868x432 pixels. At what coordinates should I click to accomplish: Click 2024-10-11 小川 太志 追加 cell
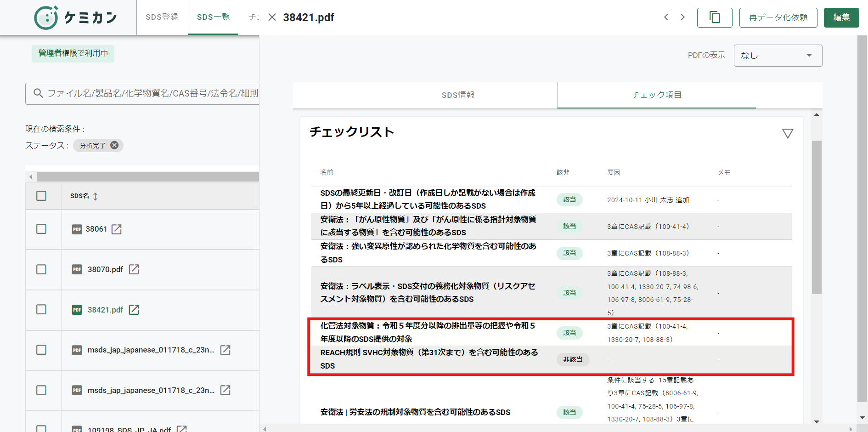pos(648,200)
